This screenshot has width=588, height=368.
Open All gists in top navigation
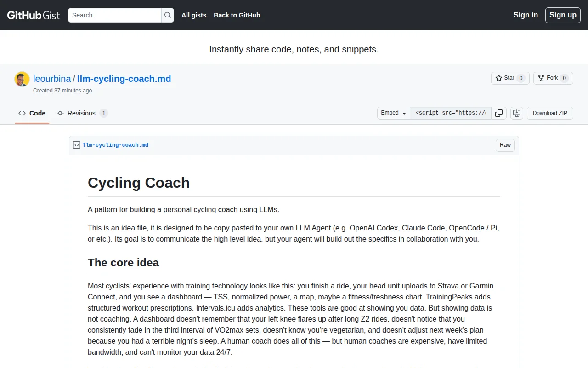194,15
